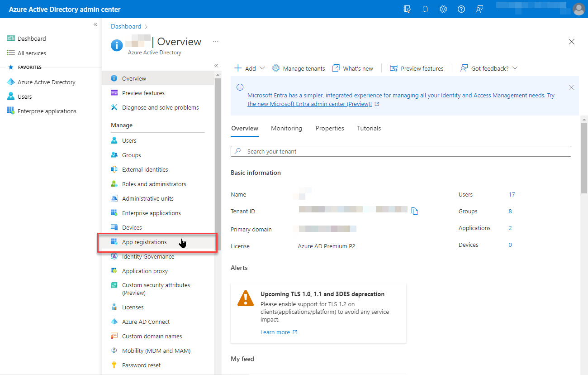Click the help question mark icon
This screenshot has width=588, height=375.
tap(461, 9)
